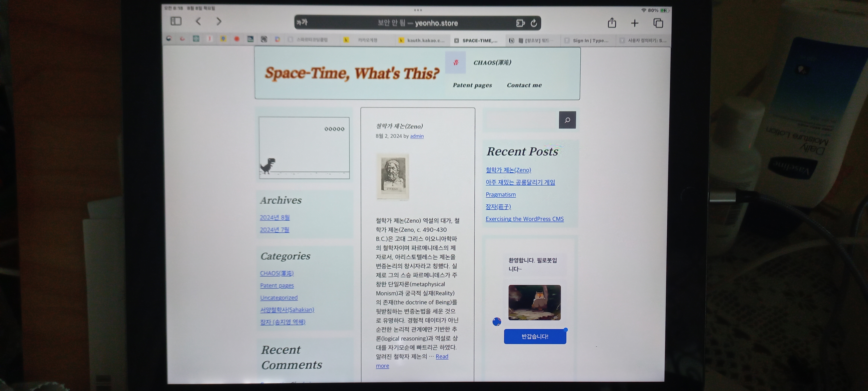868x391 pixels.
Task: Open the Uncategorized category
Action: click(x=279, y=297)
